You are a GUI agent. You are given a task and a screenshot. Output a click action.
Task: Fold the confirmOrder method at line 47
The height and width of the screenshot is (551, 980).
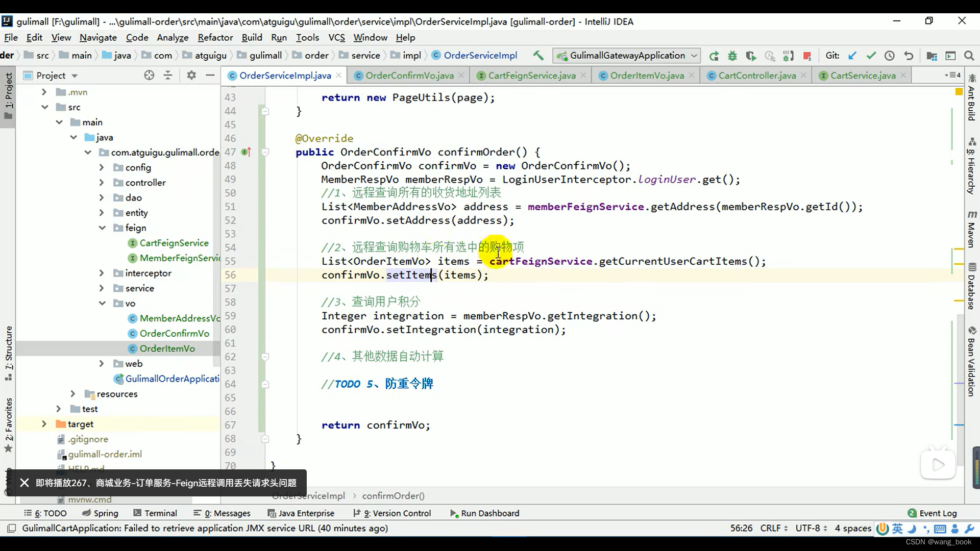[x=265, y=152]
